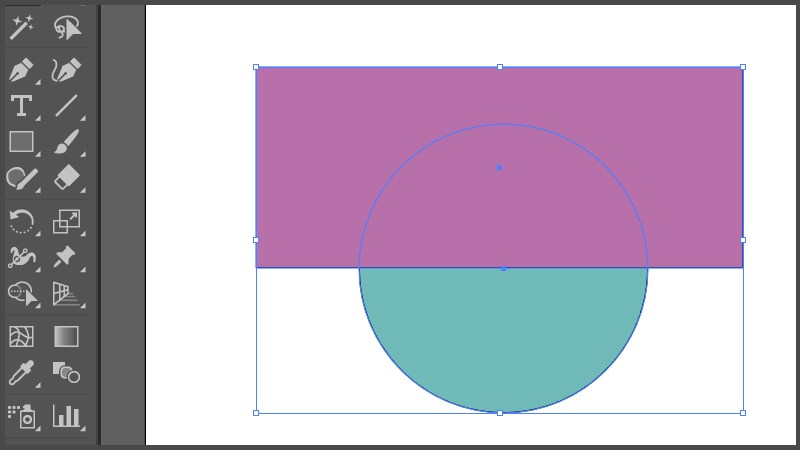Select the Curvature tool

[x=66, y=70]
